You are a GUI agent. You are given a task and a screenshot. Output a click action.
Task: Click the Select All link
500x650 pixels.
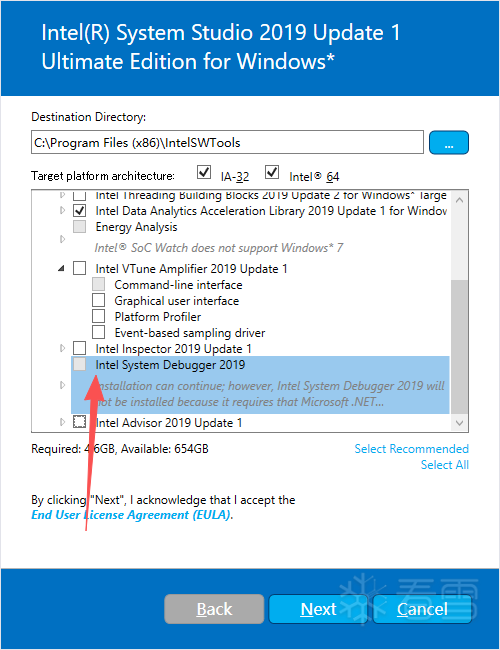[444, 465]
